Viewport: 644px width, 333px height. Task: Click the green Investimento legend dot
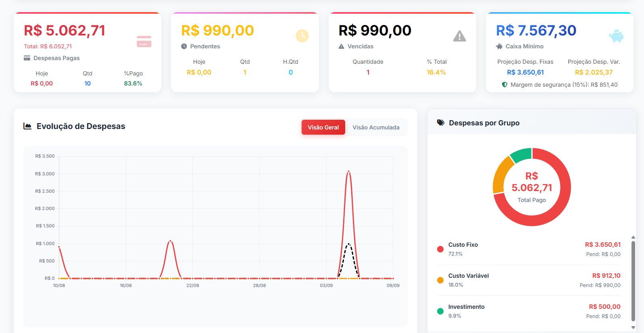pos(440,311)
